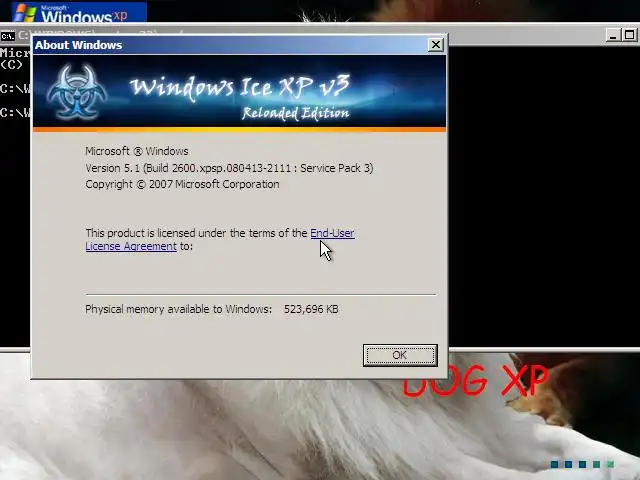Close the About Windows dialog
640x480 pixels.
tap(436, 44)
